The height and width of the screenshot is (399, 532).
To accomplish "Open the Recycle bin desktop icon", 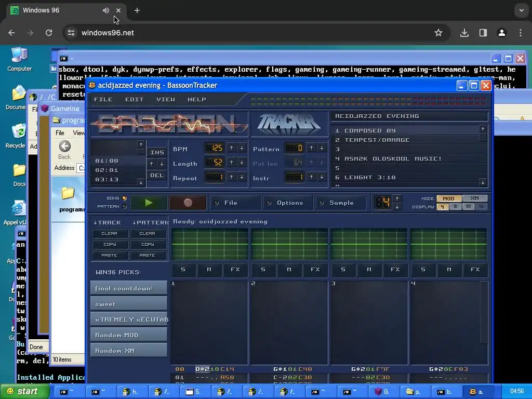I will coord(15,136).
